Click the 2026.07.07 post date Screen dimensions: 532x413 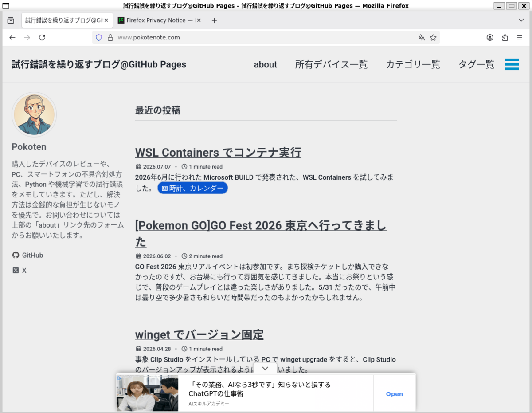157,167
